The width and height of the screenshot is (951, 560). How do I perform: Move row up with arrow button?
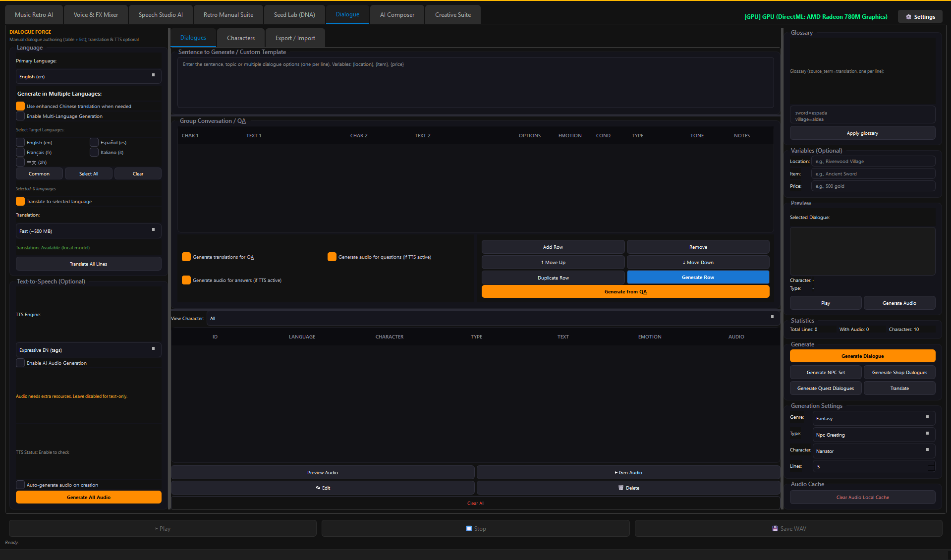pyautogui.click(x=553, y=262)
